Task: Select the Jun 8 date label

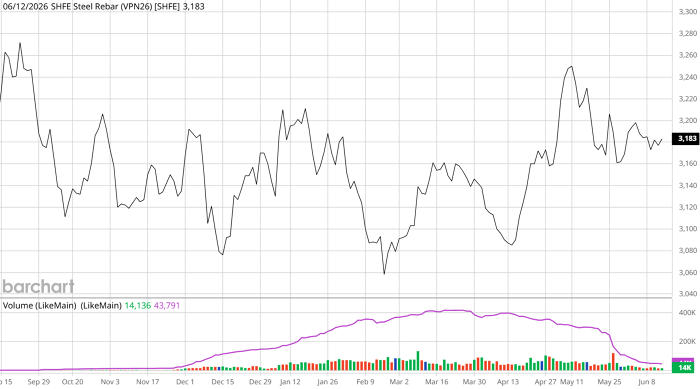Action: pyautogui.click(x=647, y=382)
